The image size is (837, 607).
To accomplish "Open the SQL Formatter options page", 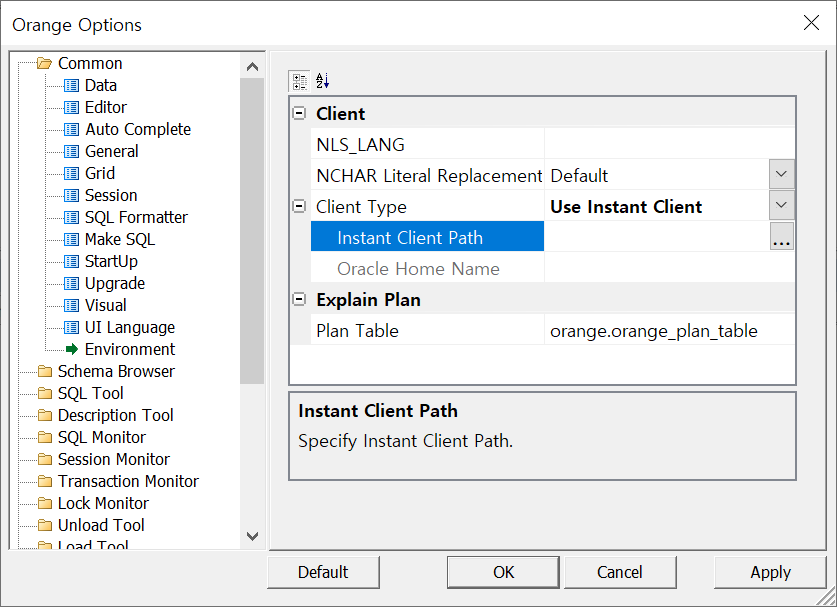I will tap(136, 217).
